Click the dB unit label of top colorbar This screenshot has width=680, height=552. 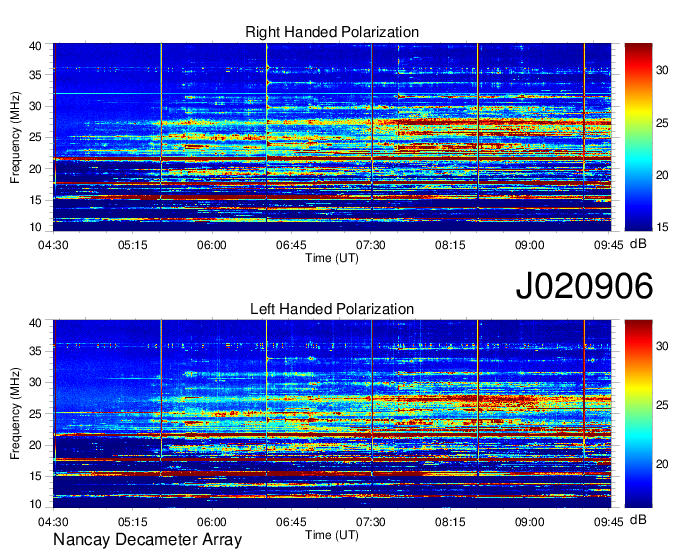tap(638, 244)
